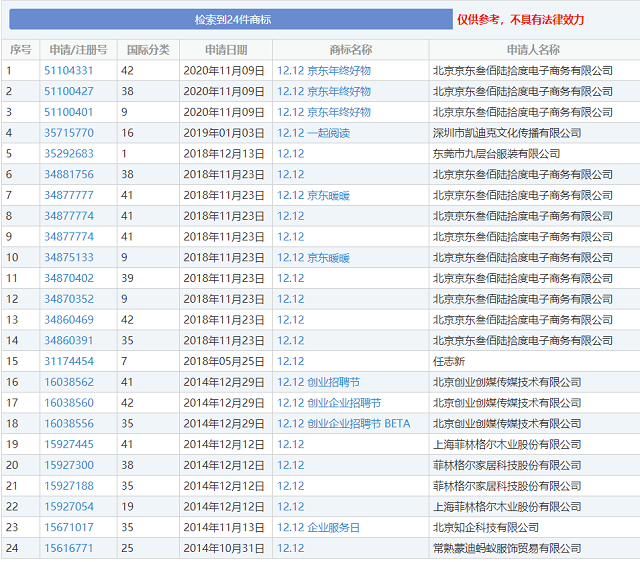Open application number 16038560
This screenshot has width=640, height=562.
pyautogui.click(x=69, y=403)
